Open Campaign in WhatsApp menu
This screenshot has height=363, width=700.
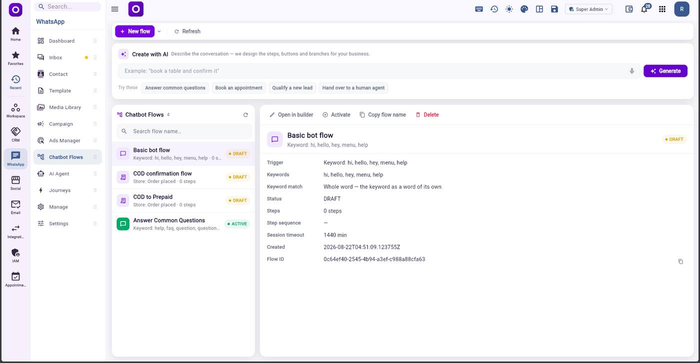pos(67,124)
